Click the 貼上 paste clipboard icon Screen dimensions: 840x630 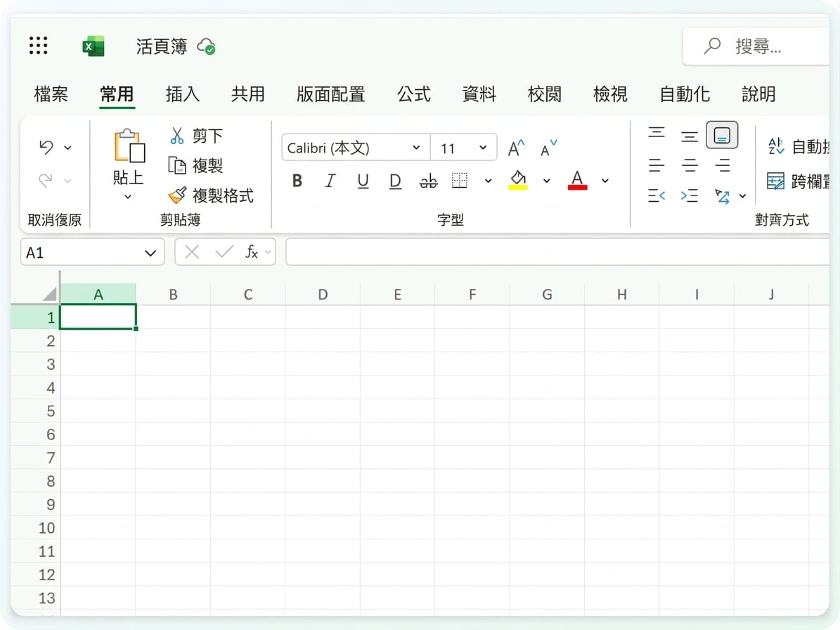click(129, 146)
